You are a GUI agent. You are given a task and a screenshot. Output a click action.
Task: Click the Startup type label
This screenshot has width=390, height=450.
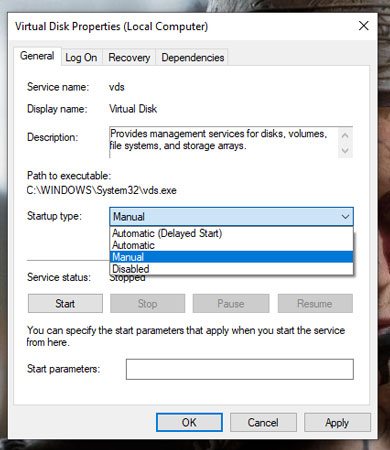tap(54, 216)
